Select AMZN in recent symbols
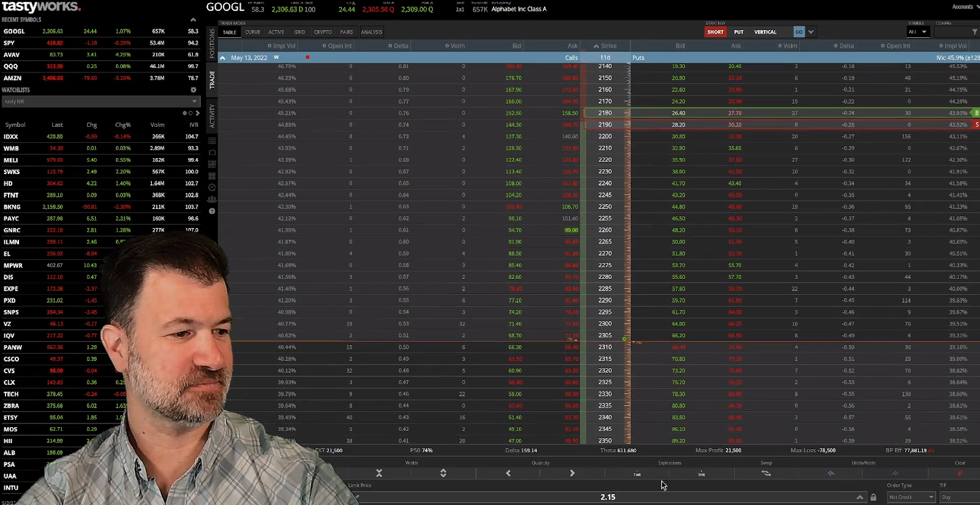 [100, 78]
